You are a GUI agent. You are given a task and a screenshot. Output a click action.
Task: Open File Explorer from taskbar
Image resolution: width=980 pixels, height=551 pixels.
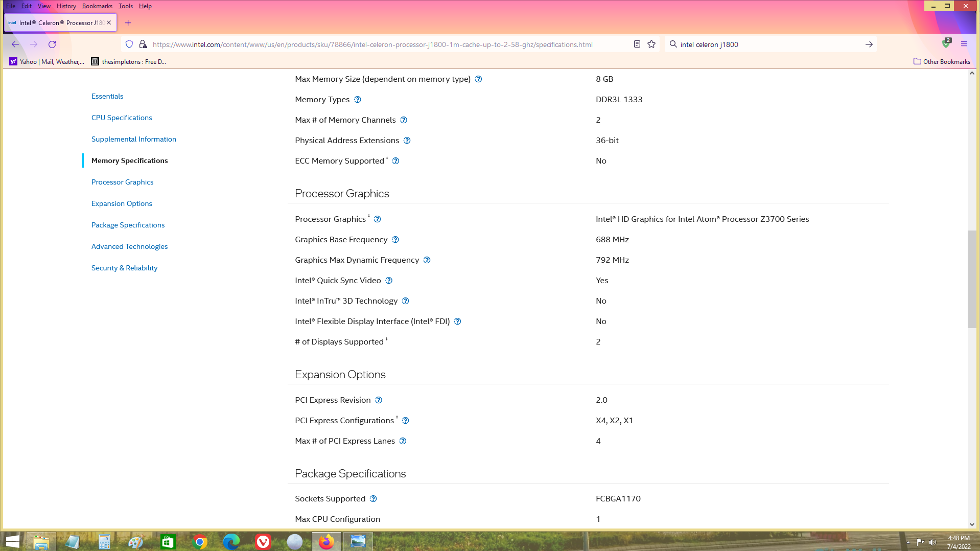point(41,541)
